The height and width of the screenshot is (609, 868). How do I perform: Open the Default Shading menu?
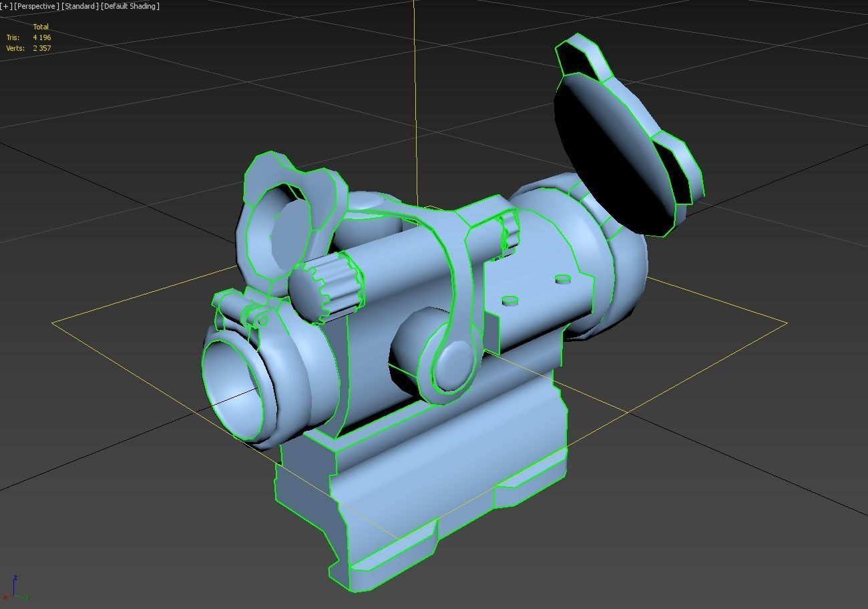point(130,6)
